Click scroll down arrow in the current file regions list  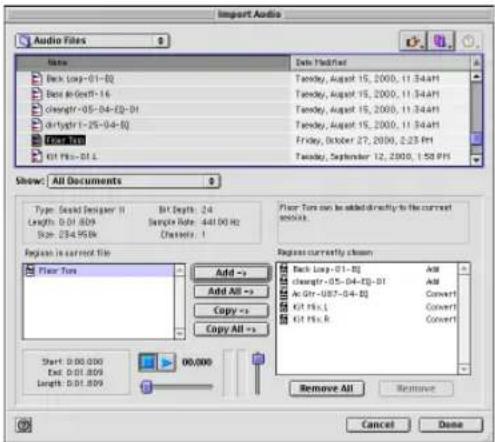tap(180, 334)
